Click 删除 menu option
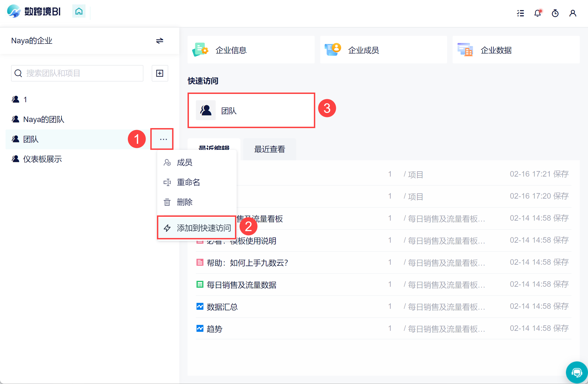Viewport: 588px width, 384px height. 184,202
